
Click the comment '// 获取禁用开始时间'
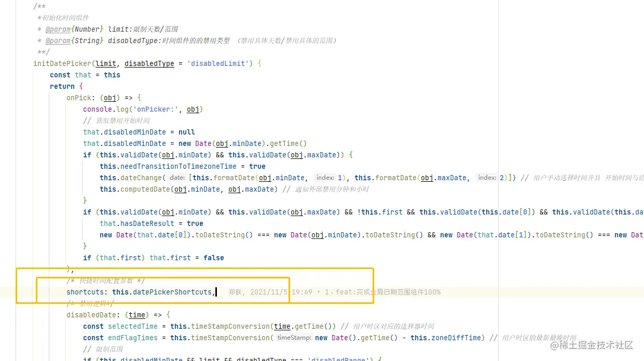(116, 121)
